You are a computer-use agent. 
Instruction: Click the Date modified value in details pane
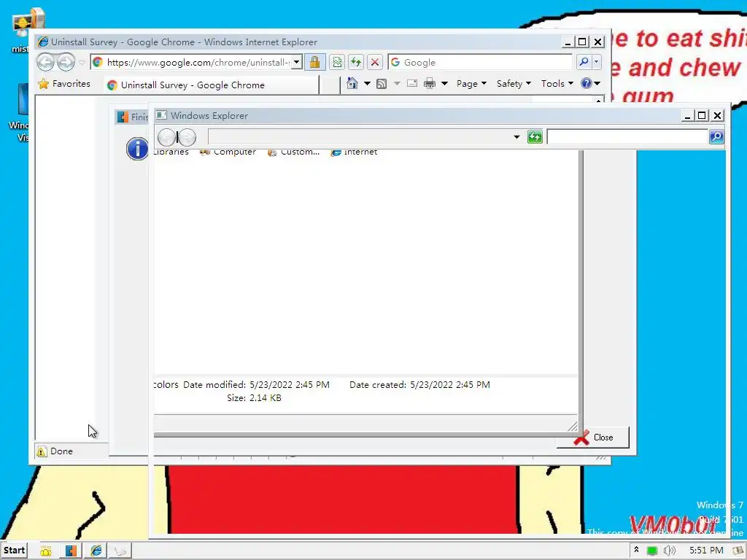289,385
